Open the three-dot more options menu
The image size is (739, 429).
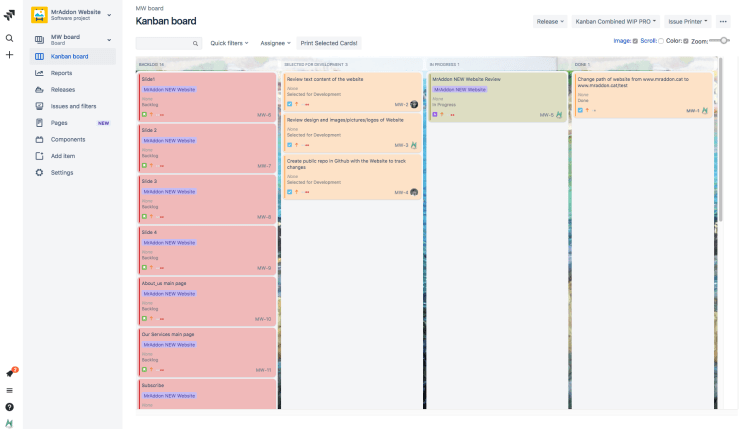click(724, 21)
